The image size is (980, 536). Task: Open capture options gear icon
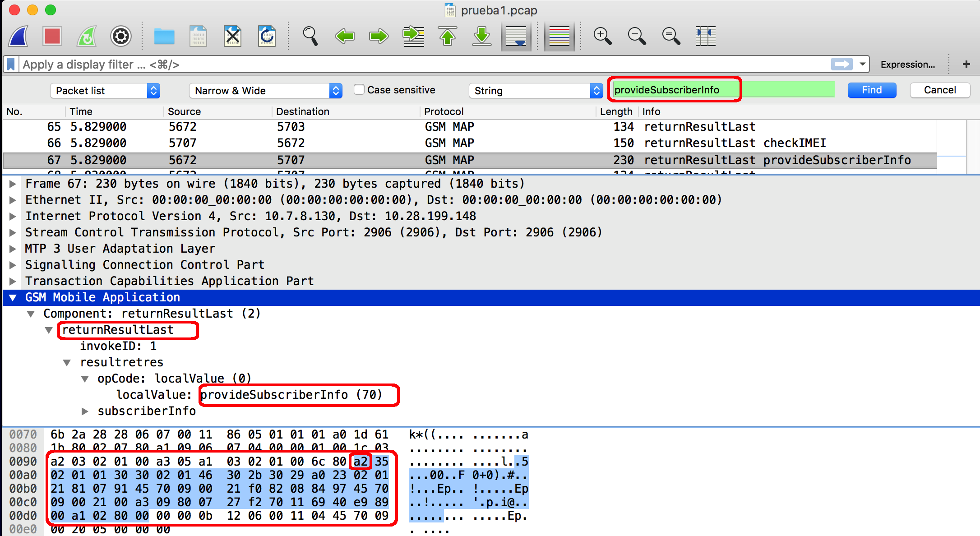121,36
